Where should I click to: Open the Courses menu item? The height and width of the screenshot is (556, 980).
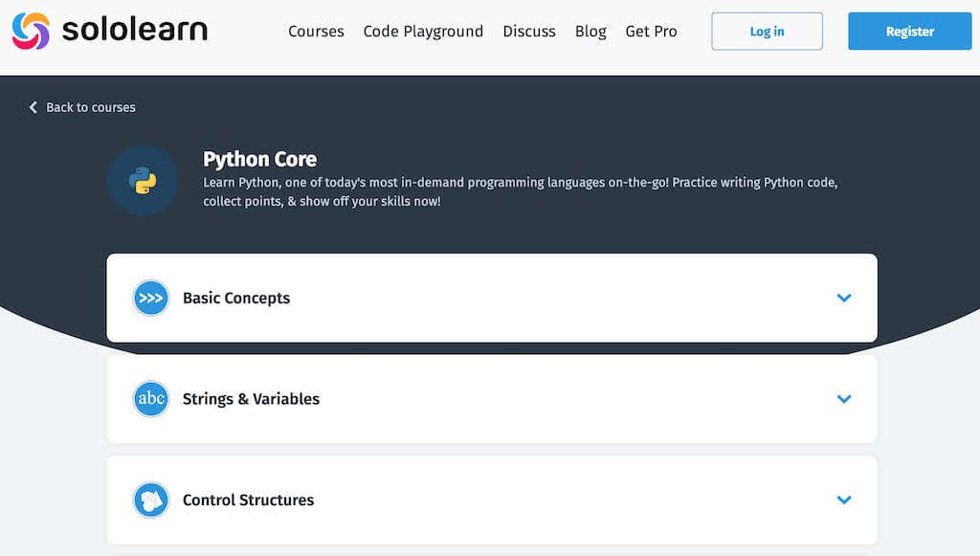316,31
